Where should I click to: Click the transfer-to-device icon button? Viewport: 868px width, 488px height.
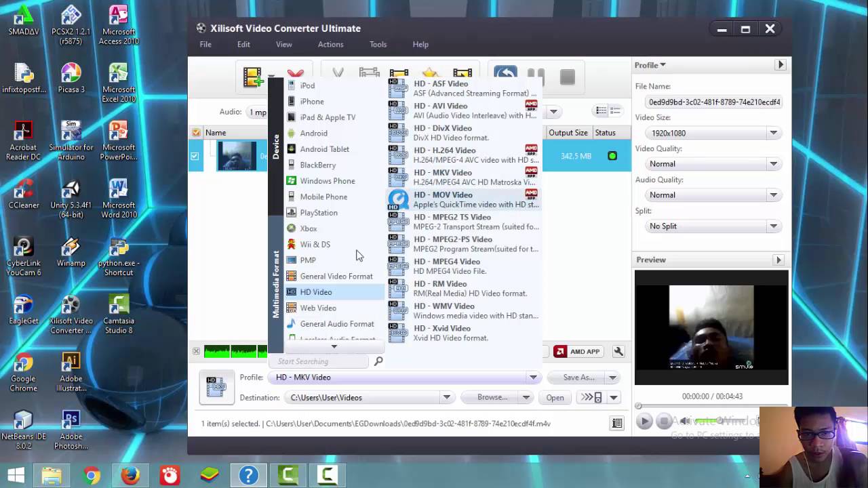[591, 398]
